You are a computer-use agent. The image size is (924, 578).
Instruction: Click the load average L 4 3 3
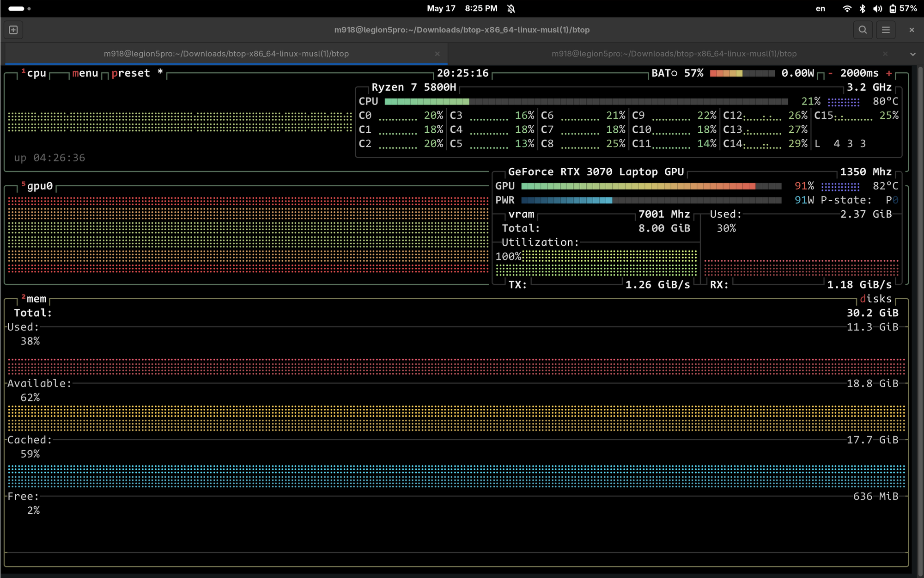point(840,144)
